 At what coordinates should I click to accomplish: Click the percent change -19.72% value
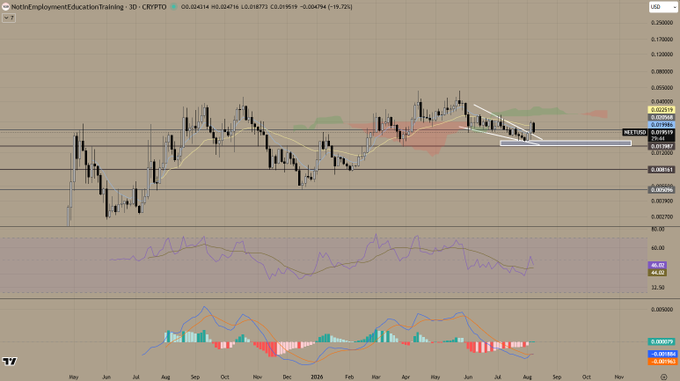click(341, 7)
